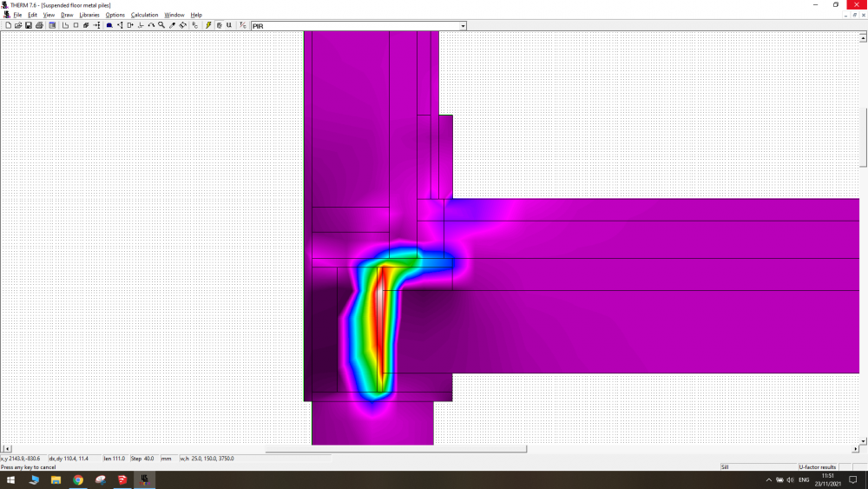The image size is (868, 489).
Task: Click the ENG language indicator
Action: coord(804,480)
